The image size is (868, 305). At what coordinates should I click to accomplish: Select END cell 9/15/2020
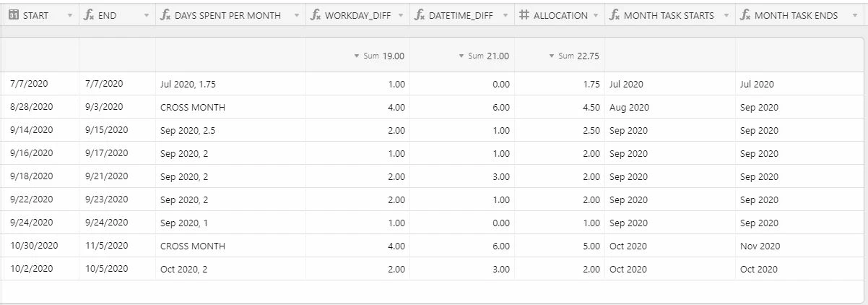(117, 130)
